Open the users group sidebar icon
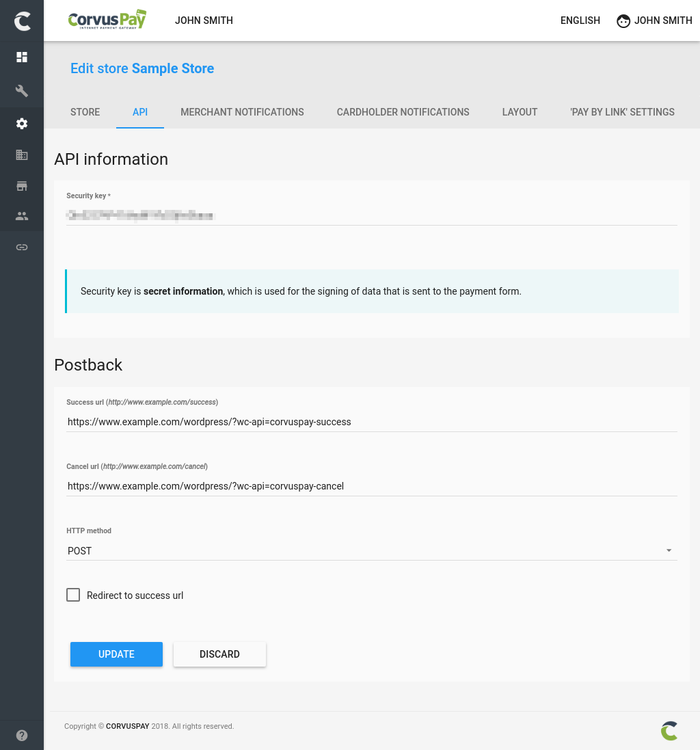The height and width of the screenshot is (750, 700). point(22,216)
